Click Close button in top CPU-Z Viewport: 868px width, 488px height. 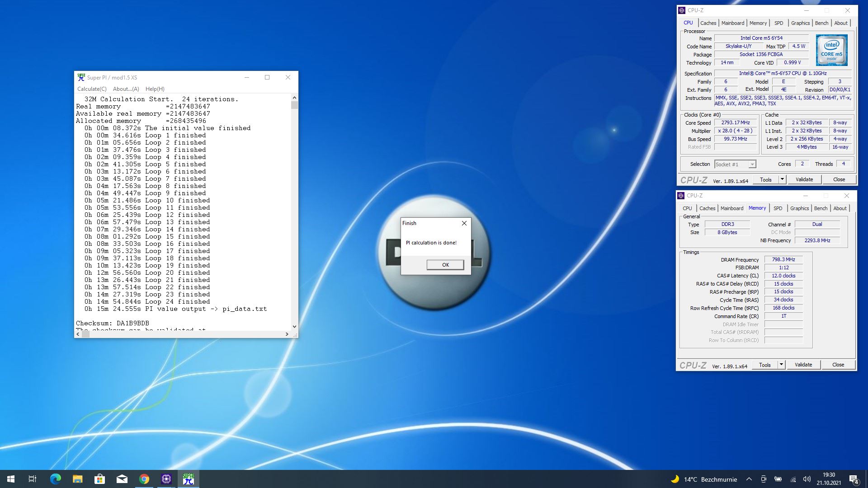click(839, 180)
